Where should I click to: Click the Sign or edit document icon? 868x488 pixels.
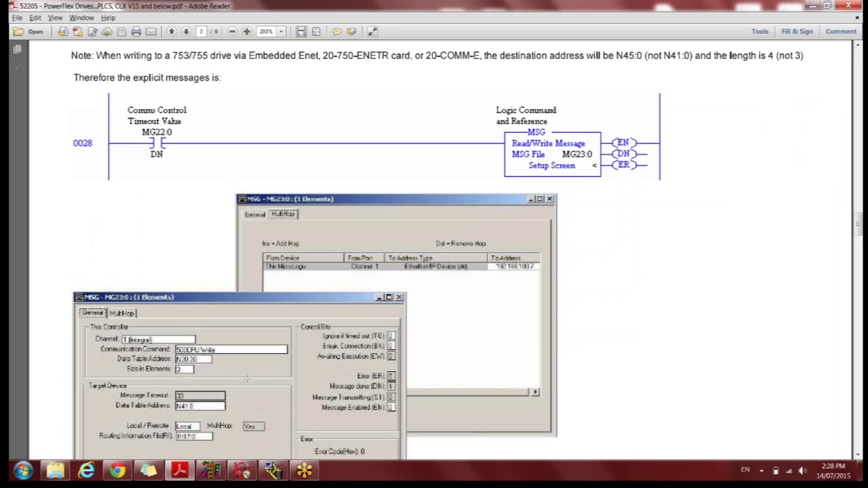pos(92,31)
